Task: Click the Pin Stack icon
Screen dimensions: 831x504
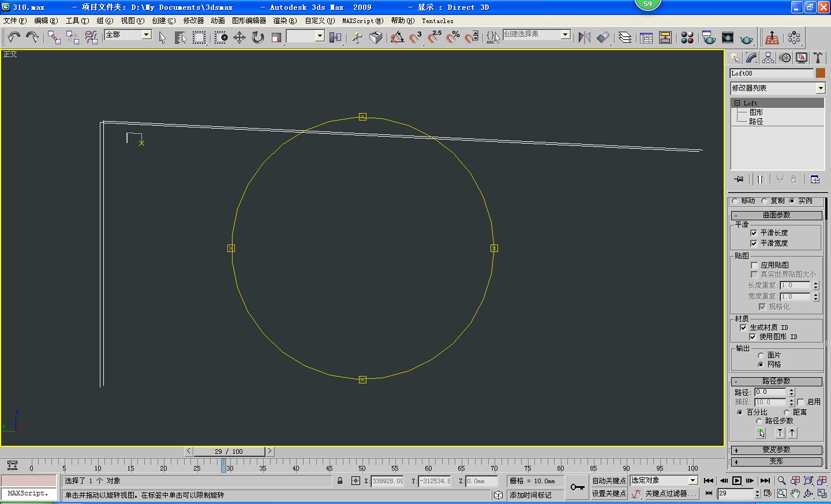Action: 739,179
